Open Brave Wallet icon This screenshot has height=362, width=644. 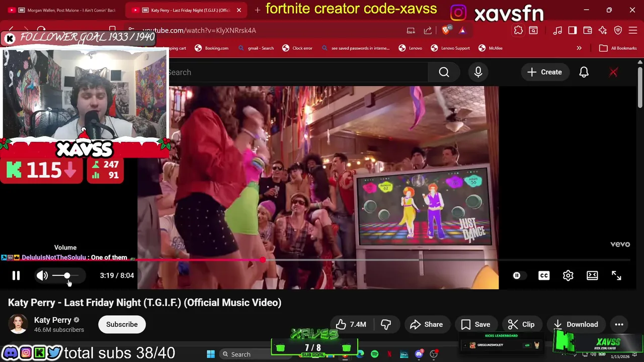coord(588,30)
